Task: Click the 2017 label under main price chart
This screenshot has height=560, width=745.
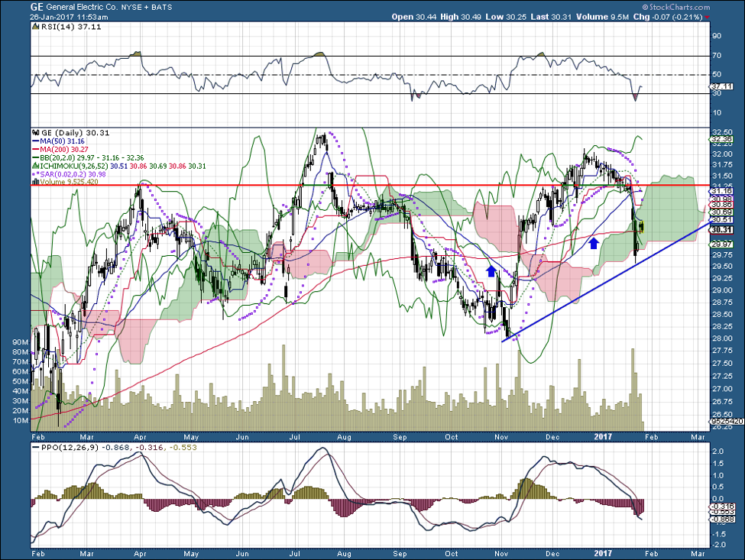Action: point(604,436)
